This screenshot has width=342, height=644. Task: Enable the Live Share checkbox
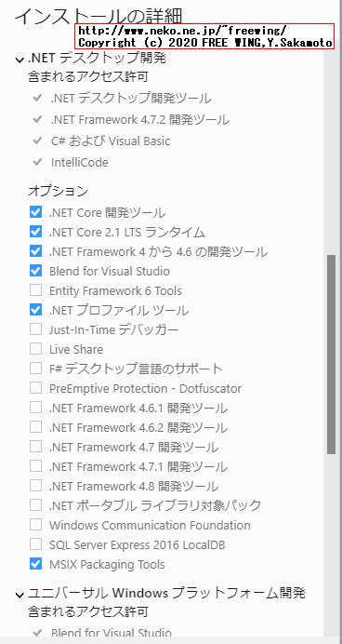(35, 349)
